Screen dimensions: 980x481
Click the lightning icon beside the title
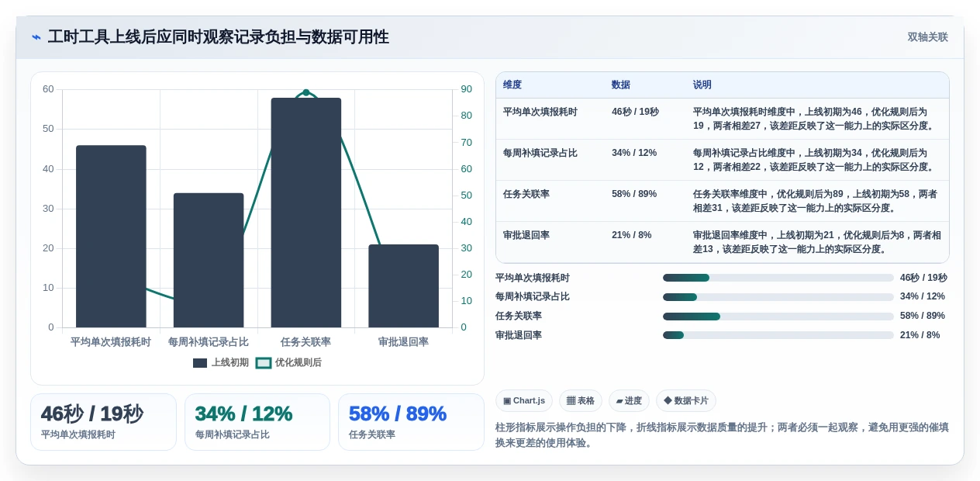[36, 37]
